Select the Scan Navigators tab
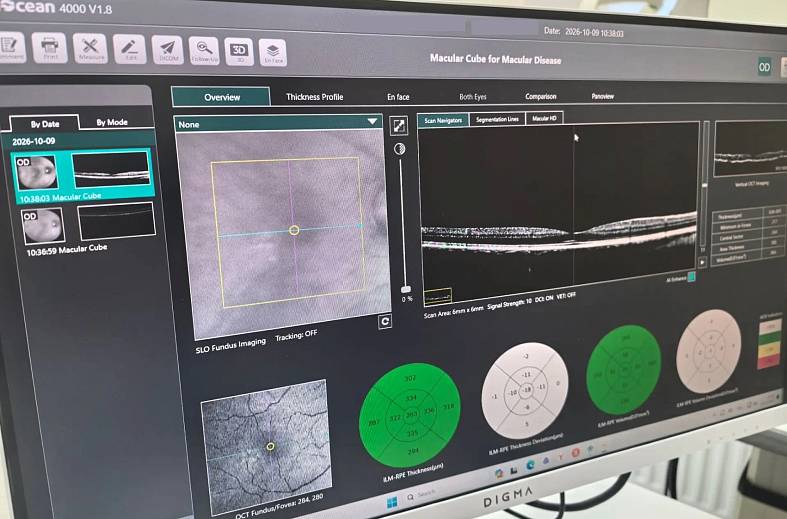Viewport: 787px width, 519px height. click(443, 120)
